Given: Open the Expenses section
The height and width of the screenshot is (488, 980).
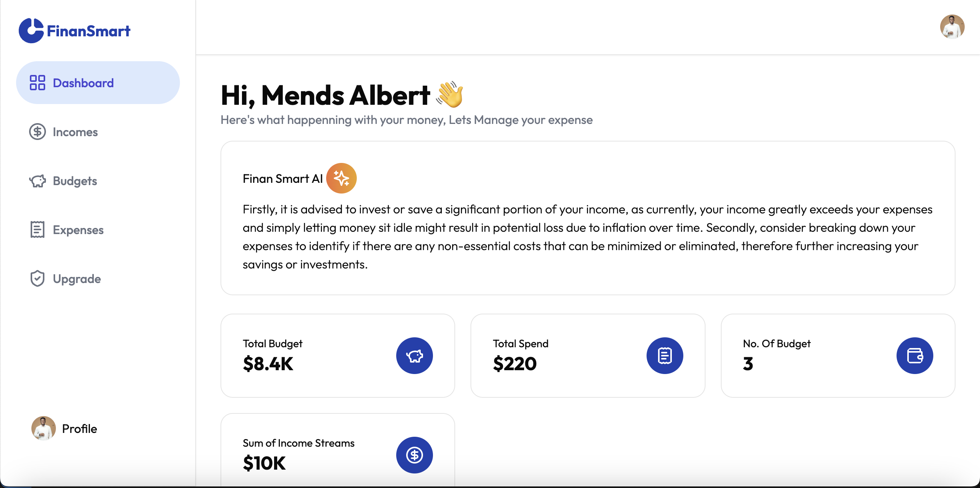Looking at the screenshot, I should tap(78, 230).
